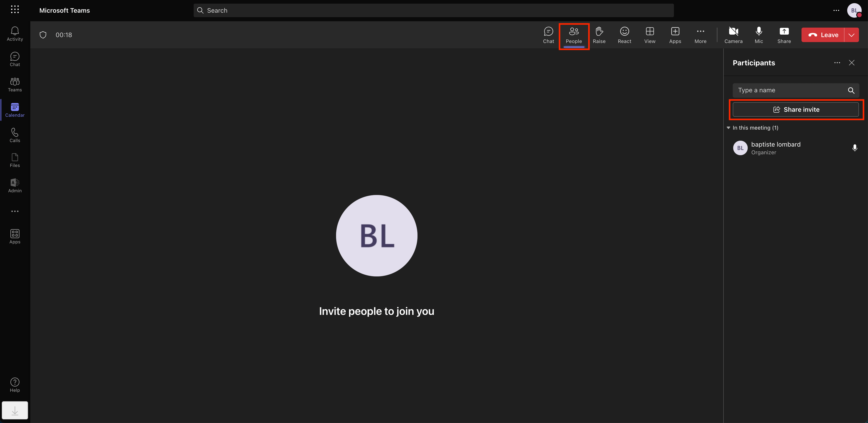
Task: Click the 00:18 meeting timer
Action: [x=64, y=35]
